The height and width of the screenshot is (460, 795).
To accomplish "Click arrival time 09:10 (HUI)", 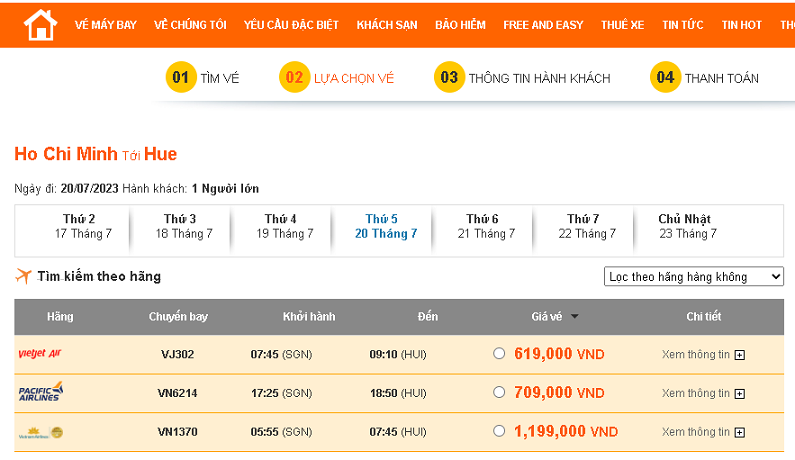I will [398, 354].
